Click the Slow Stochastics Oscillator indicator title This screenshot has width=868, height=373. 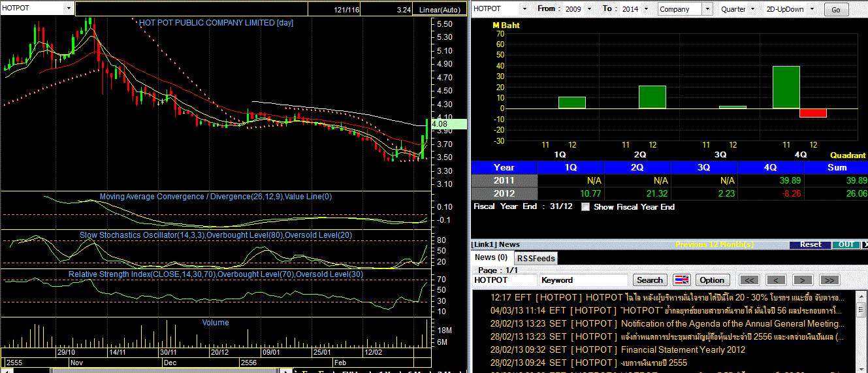click(x=216, y=235)
